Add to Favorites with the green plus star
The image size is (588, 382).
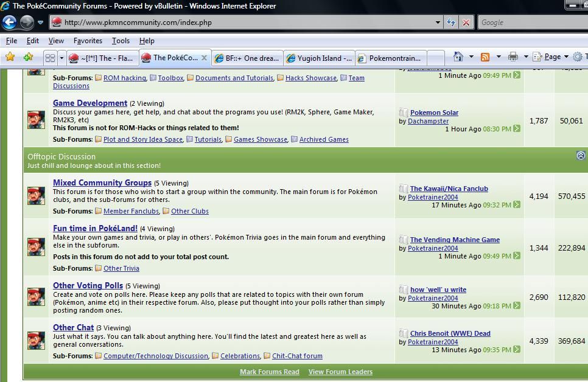pyautogui.click(x=28, y=57)
